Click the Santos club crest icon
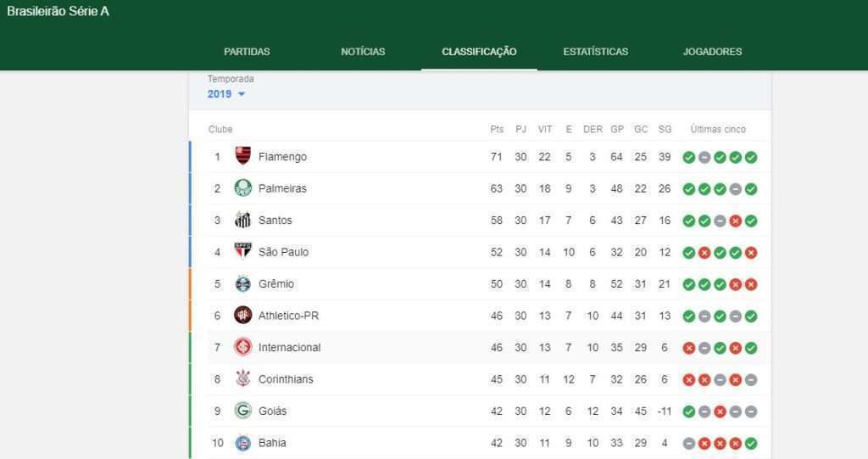The height and width of the screenshot is (459, 868). pyautogui.click(x=243, y=220)
